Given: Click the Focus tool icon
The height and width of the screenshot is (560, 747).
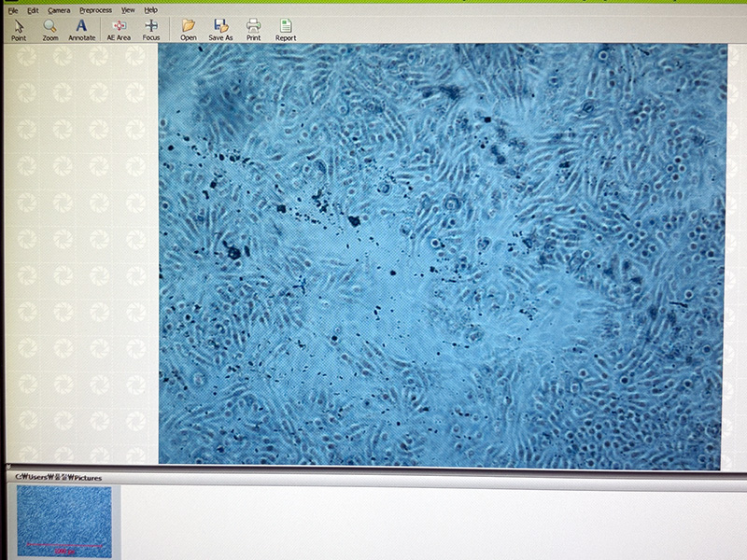Looking at the screenshot, I should [151, 29].
